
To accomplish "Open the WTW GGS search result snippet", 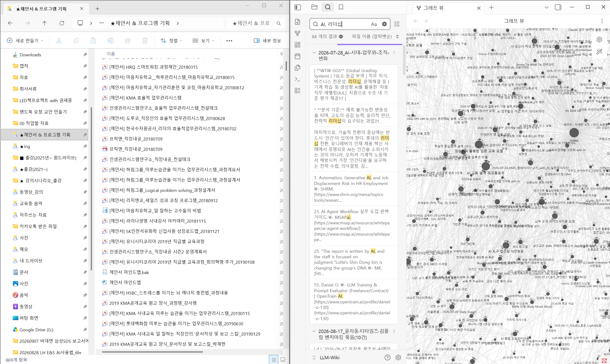I will click(353, 84).
